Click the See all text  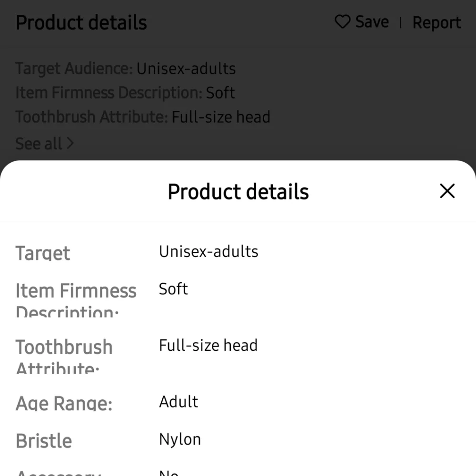pyautogui.click(x=39, y=143)
